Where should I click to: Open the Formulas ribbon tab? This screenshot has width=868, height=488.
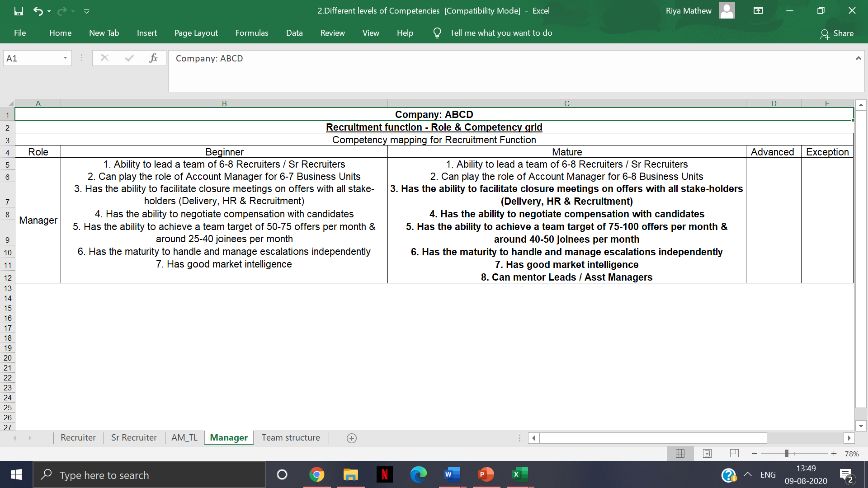click(250, 33)
